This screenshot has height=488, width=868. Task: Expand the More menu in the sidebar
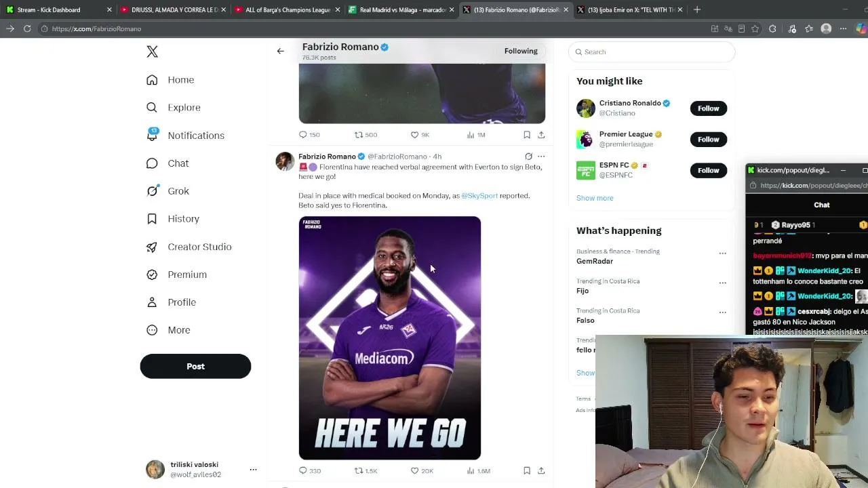point(168,330)
